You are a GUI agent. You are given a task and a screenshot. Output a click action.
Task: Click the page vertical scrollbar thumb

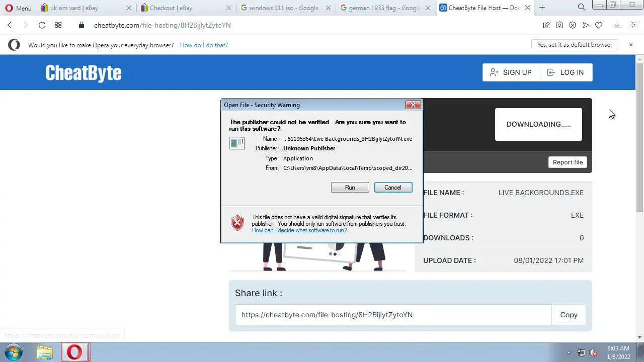[x=639, y=138]
